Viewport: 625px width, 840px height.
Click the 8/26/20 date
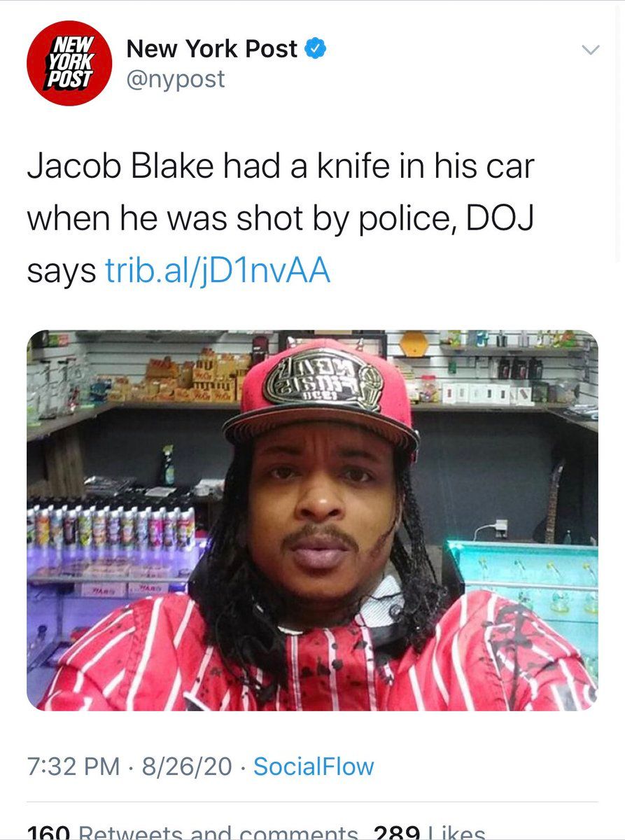(186, 766)
